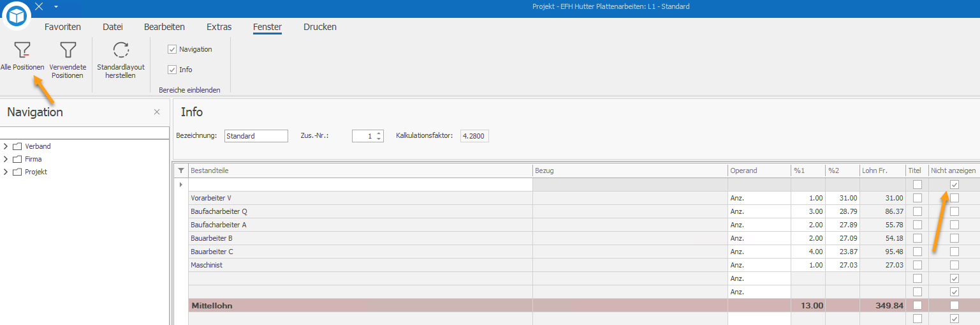Select the Bauarbeiter C cell
Screen dimensions: 980x325
point(360,252)
